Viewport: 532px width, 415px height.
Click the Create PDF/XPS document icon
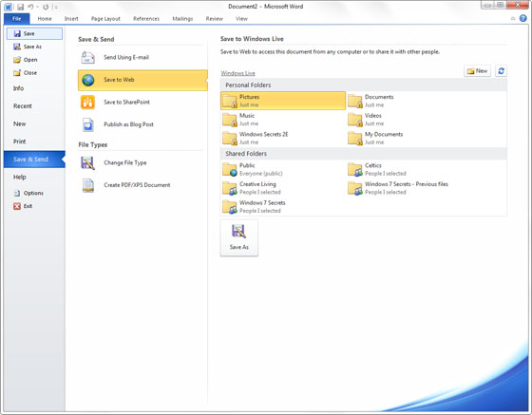point(88,185)
